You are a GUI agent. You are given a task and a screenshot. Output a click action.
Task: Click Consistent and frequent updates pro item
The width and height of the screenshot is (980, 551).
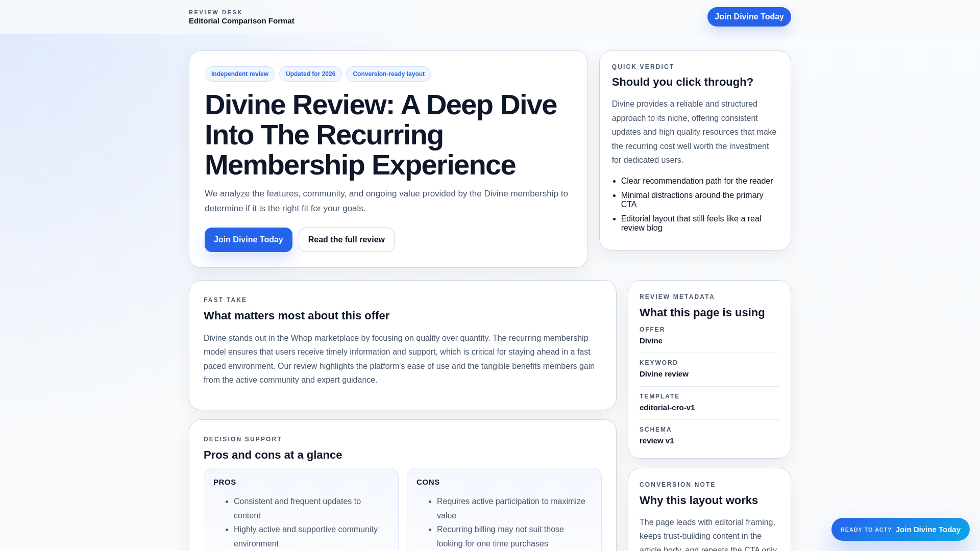point(297,509)
